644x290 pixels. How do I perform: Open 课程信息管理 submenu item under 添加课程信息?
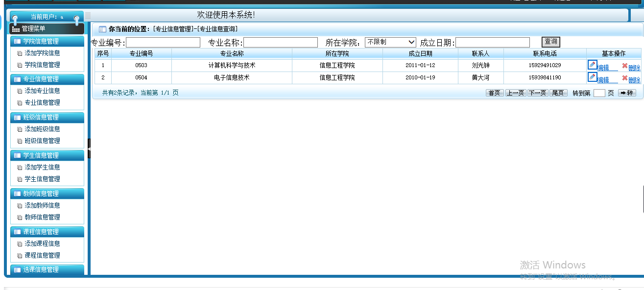click(42, 256)
